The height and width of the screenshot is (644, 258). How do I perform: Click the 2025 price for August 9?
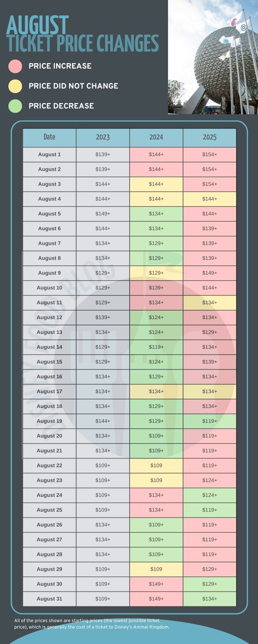coord(210,273)
